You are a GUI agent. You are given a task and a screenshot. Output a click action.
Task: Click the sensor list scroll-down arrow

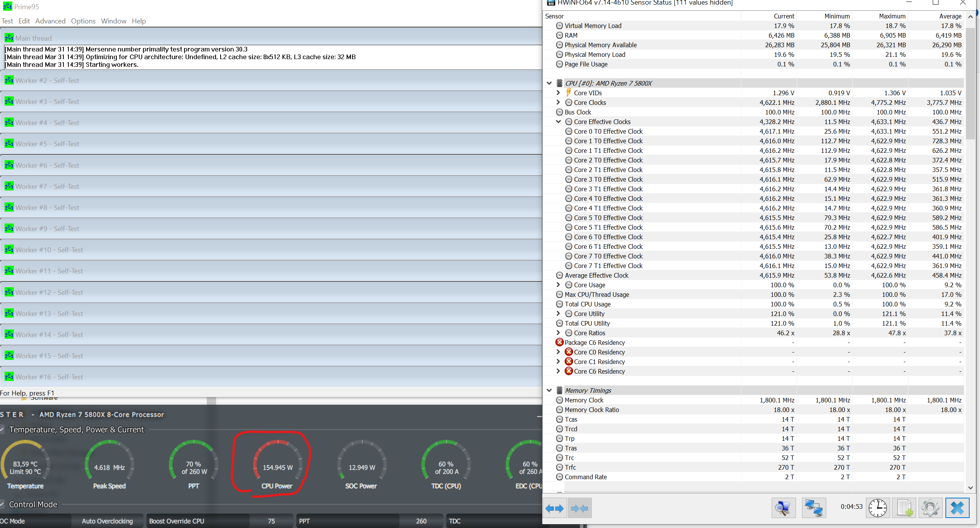[970, 488]
